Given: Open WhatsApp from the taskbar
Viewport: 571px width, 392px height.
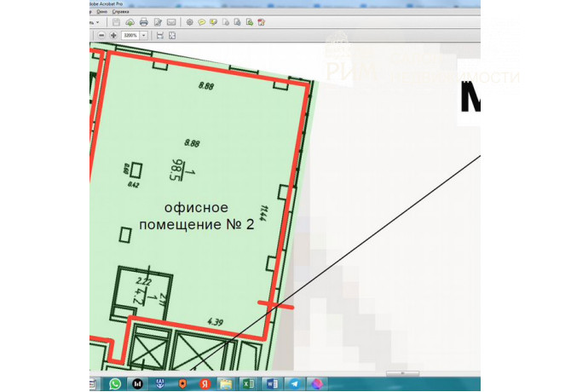Looking at the screenshot, I should (x=115, y=384).
